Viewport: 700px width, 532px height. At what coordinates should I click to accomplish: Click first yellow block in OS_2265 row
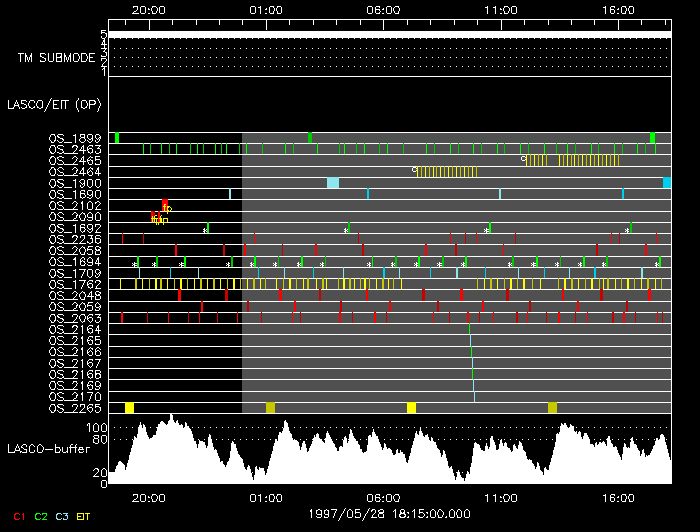[129, 407]
